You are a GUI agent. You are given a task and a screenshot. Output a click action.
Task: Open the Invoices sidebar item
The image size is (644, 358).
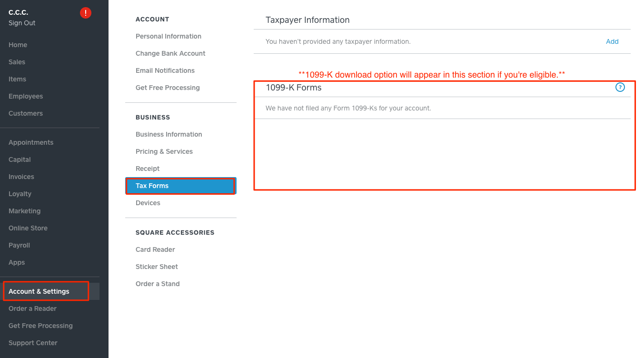(x=21, y=177)
